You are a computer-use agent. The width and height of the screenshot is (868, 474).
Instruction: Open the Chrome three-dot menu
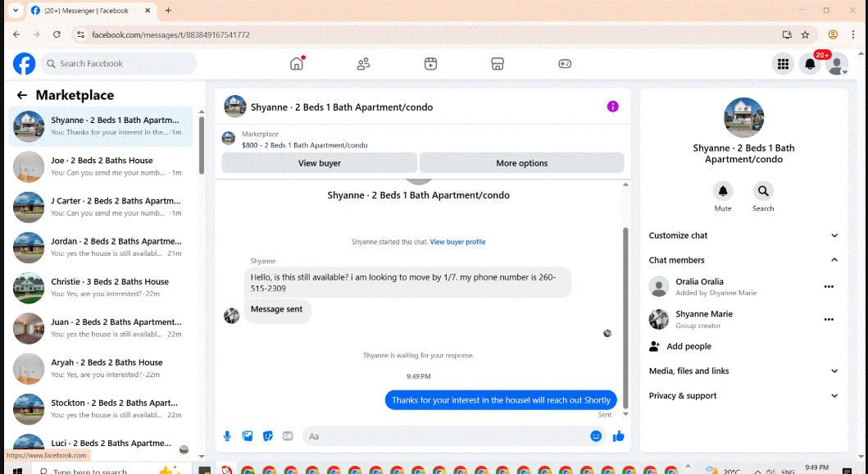(x=852, y=34)
